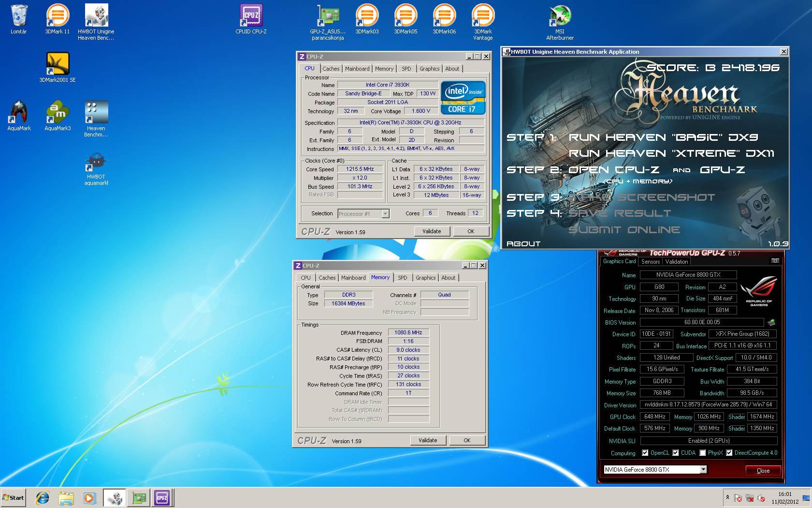Switch to Mainboard tab in upper CPU-Z
Screen dimensions: 812x508
tap(357, 69)
